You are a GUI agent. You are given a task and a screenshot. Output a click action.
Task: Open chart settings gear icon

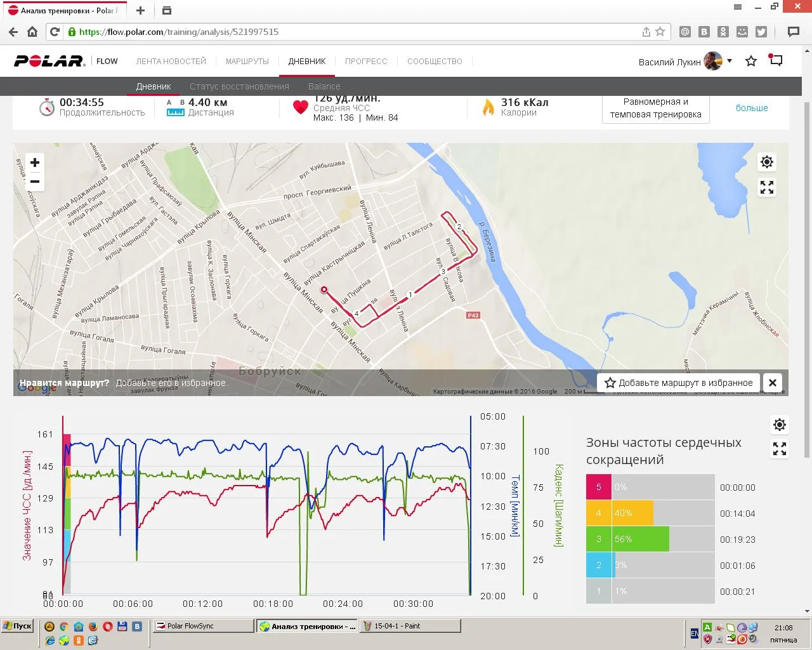780,424
